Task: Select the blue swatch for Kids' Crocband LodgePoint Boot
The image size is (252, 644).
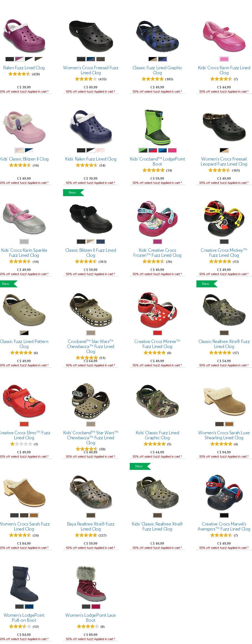Action: [x=163, y=150]
